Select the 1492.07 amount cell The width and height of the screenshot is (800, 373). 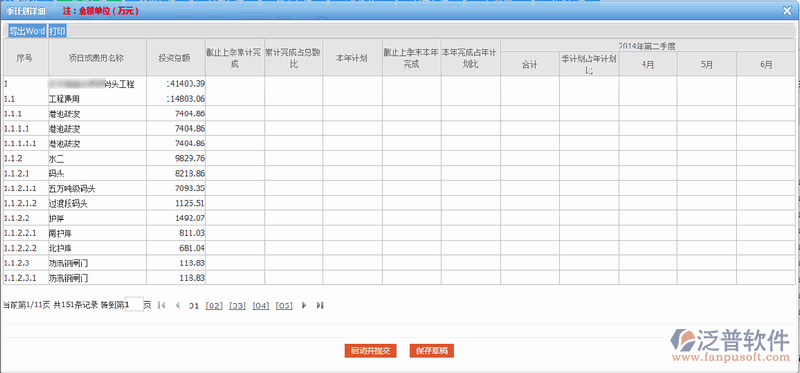[176, 218]
